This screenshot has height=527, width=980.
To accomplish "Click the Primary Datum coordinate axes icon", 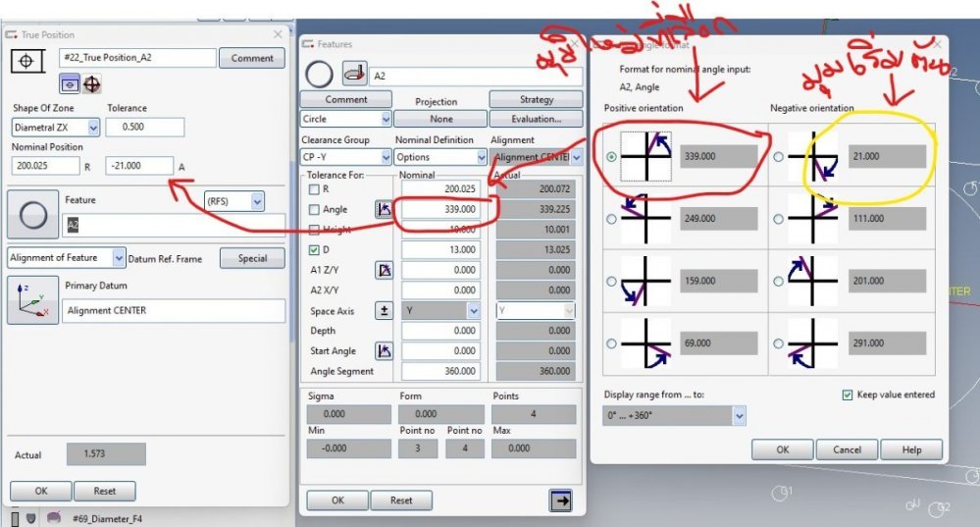I will pyautogui.click(x=32, y=300).
